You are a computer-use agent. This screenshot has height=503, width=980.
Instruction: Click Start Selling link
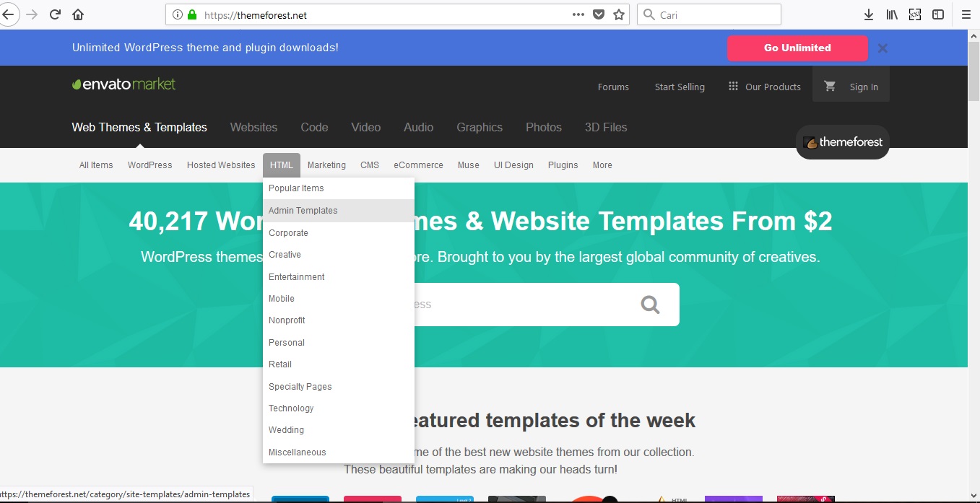680,87
